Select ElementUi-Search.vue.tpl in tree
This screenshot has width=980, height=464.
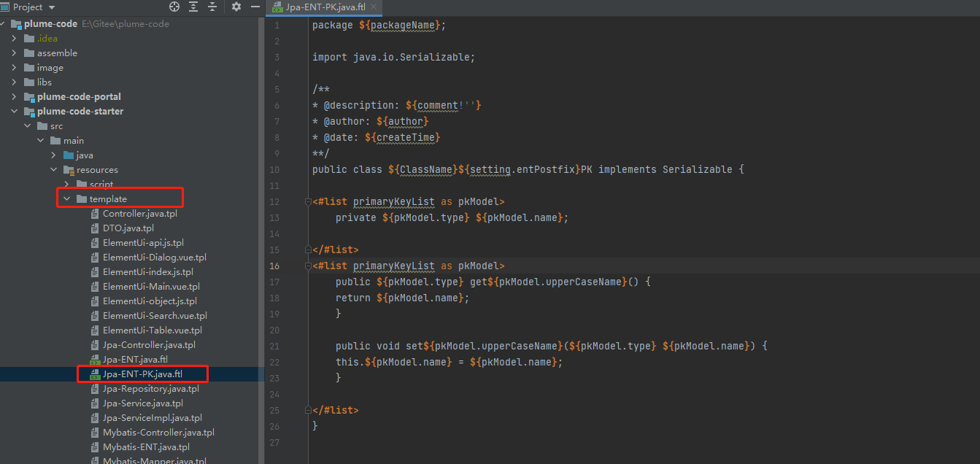tap(155, 316)
